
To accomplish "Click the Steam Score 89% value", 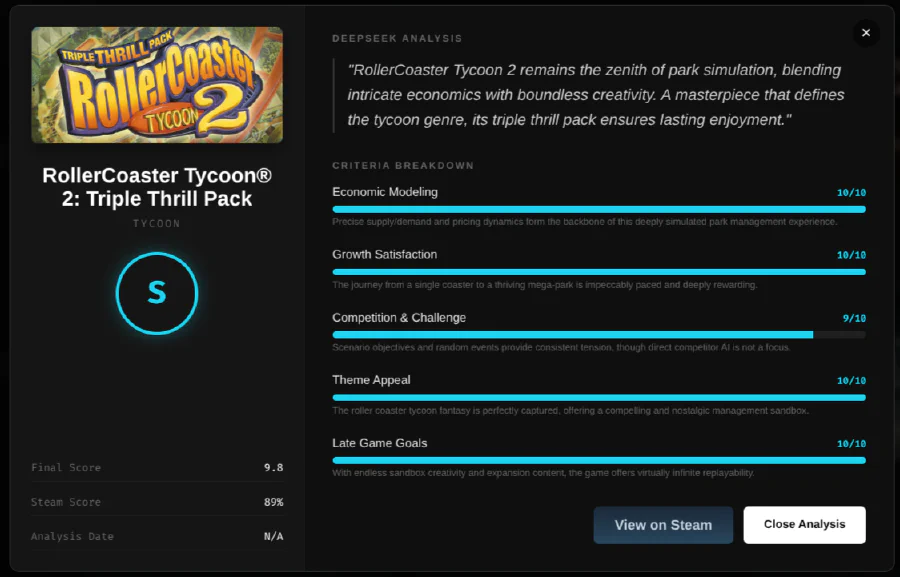I will point(273,502).
